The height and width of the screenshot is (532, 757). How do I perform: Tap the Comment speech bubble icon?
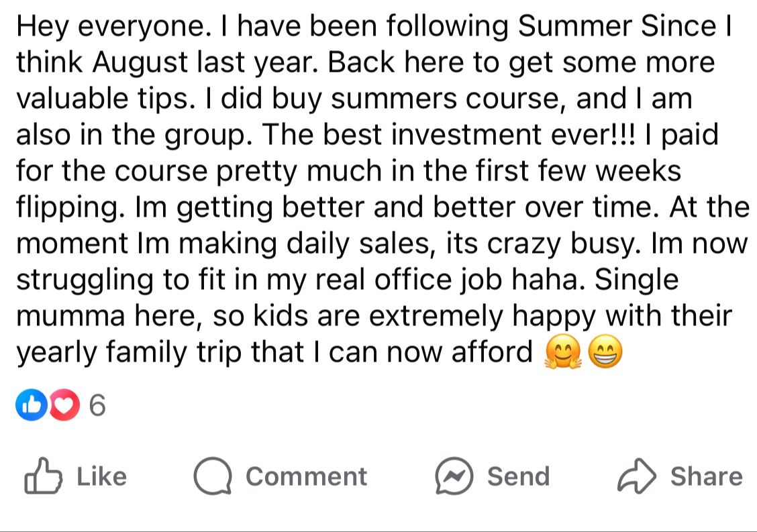[x=213, y=476]
